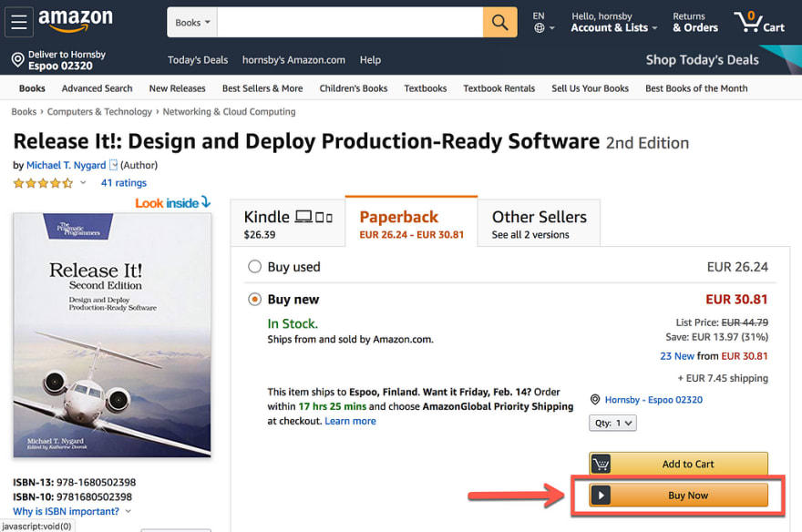Viewport: 802px width, 532px height.
Task: Click the globe language icon
Action: (x=540, y=28)
